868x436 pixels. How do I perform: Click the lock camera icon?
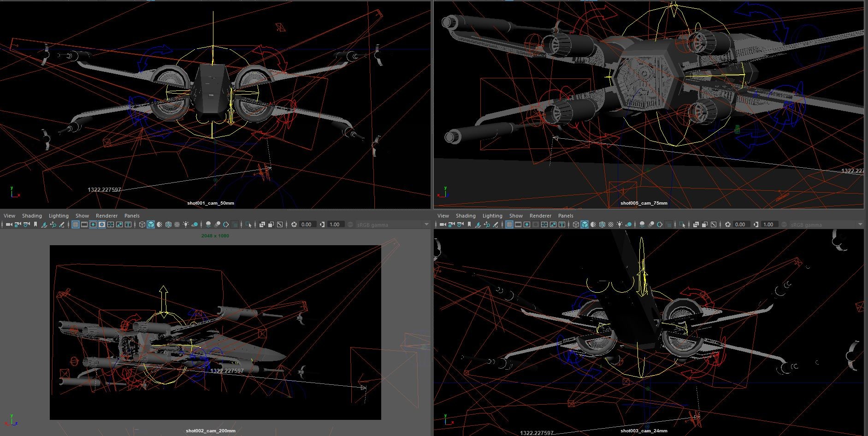click(17, 224)
